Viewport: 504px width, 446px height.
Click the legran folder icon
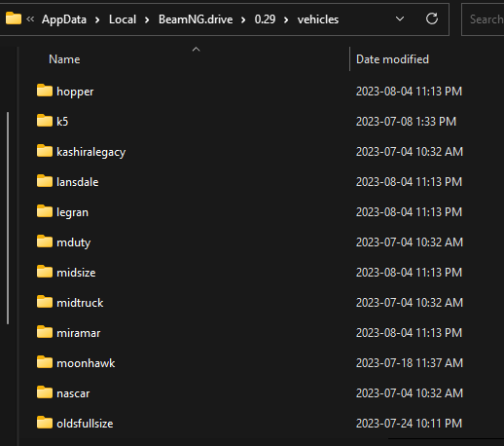[x=45, y=211]
